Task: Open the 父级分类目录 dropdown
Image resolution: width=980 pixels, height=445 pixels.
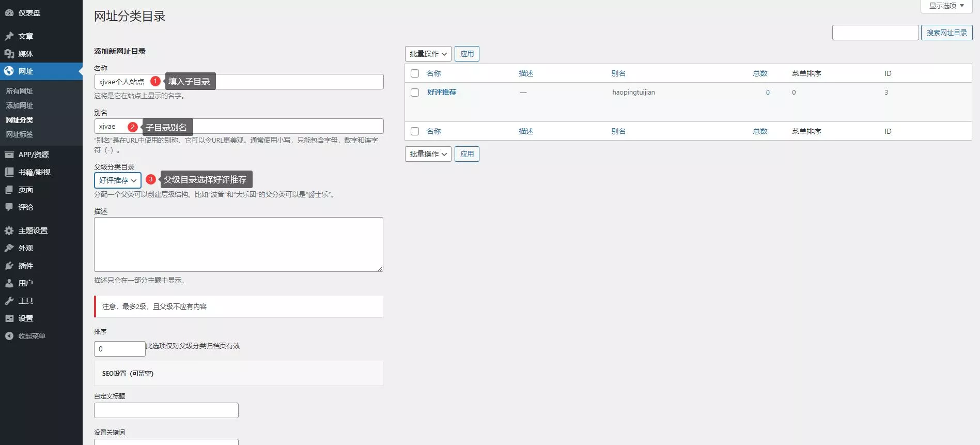Action: tap(117, 180)
